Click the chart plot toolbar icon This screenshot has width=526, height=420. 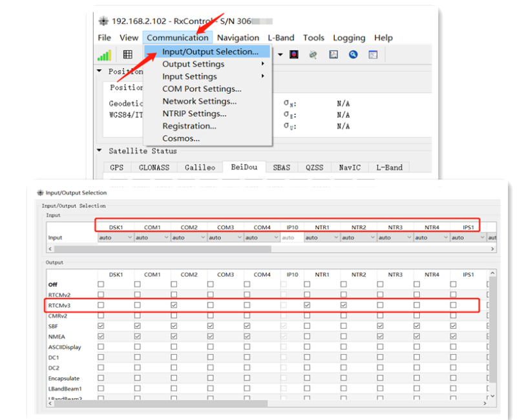[333, 54]
